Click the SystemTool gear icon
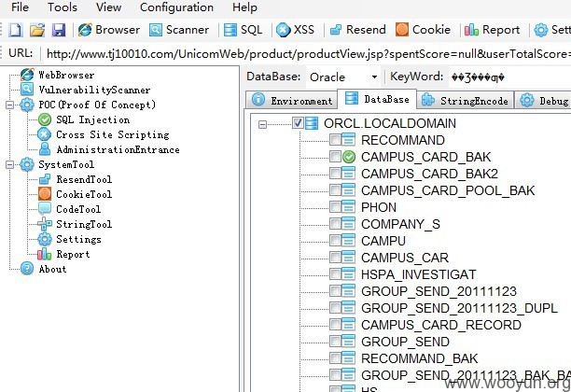The width and height of the screenshot is (571, 392). pyautogui.click(x=27, y=164)
